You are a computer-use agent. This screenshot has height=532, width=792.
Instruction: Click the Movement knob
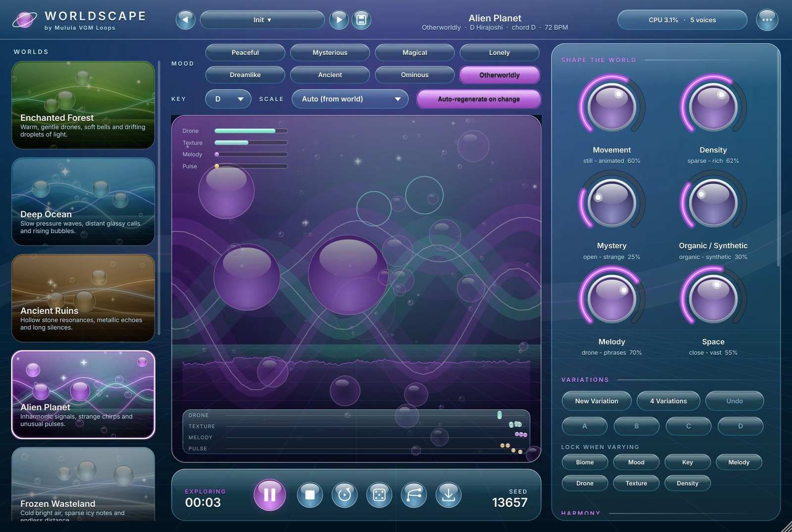click(612, 106)
